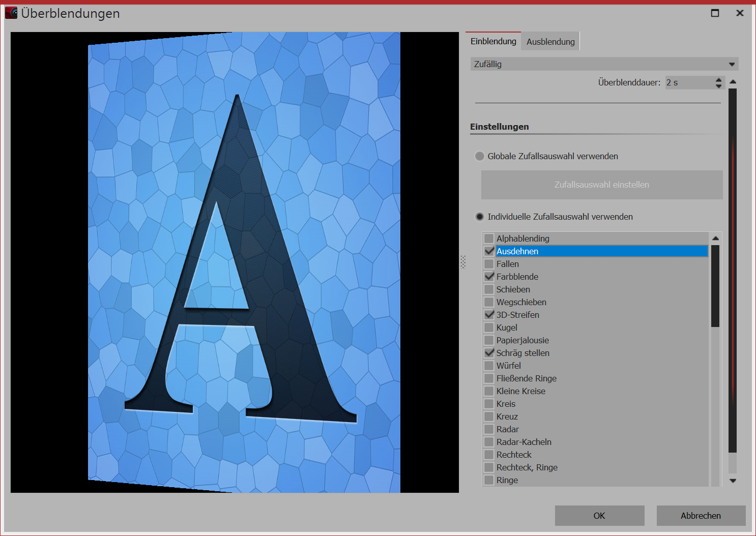Screen dimensions: 756x536
Task: Increase Überblenddauer with the up spinner arrow
Action: coord(718,79)
